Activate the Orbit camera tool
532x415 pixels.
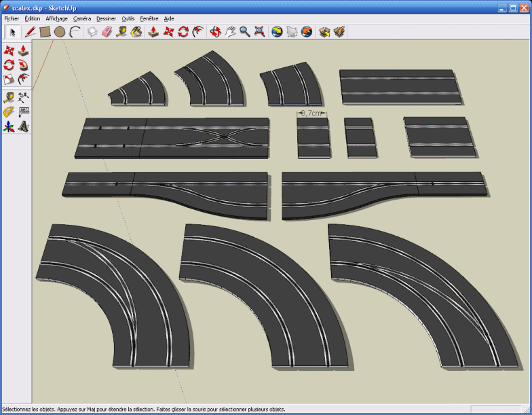215,31
